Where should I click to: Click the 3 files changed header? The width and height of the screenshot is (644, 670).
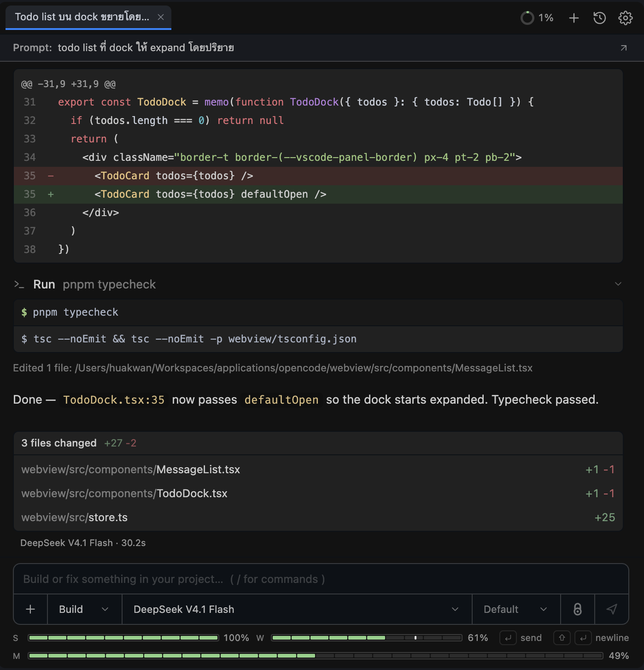[x=318, y=443]
